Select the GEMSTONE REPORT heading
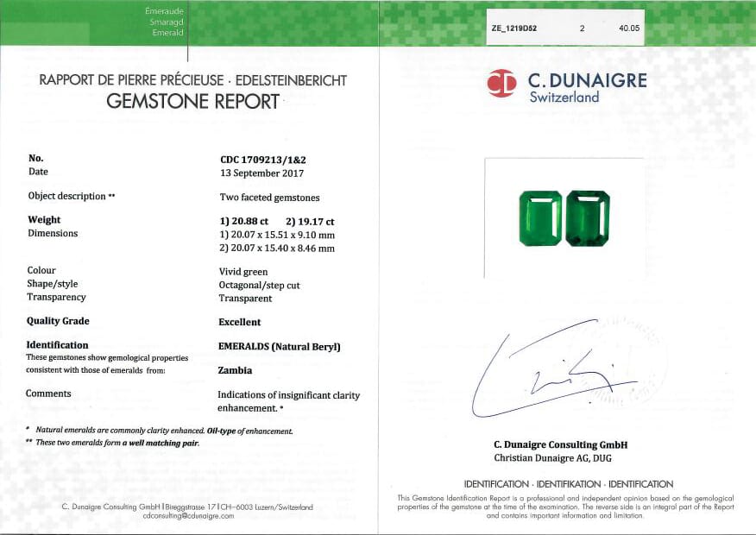 192,101
